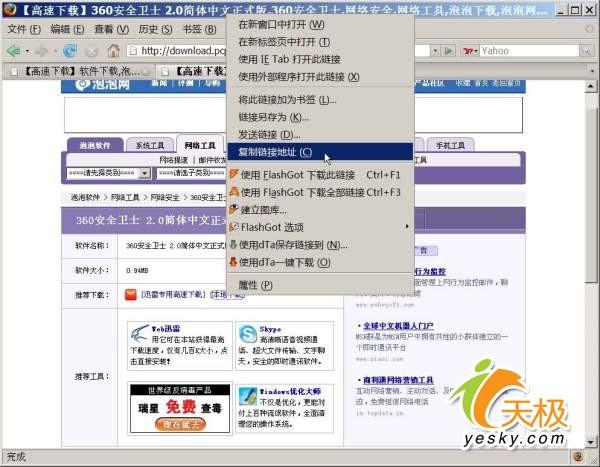Screen dimensions: 600x467
Task: Open the Back history dropdown arrow
Action: coord(27,51)
